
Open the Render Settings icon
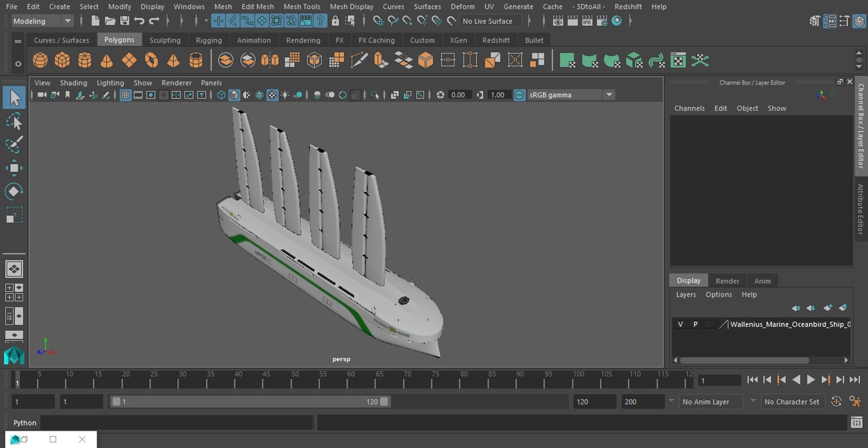pos(602,21)
